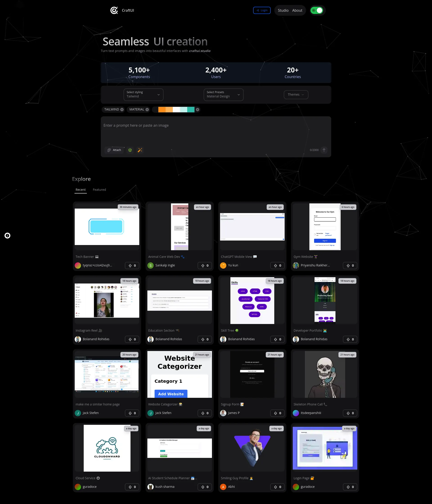Toggle the Material Design tag off
This screenshot has height=504, width=432.
click(x=147, y=109)
